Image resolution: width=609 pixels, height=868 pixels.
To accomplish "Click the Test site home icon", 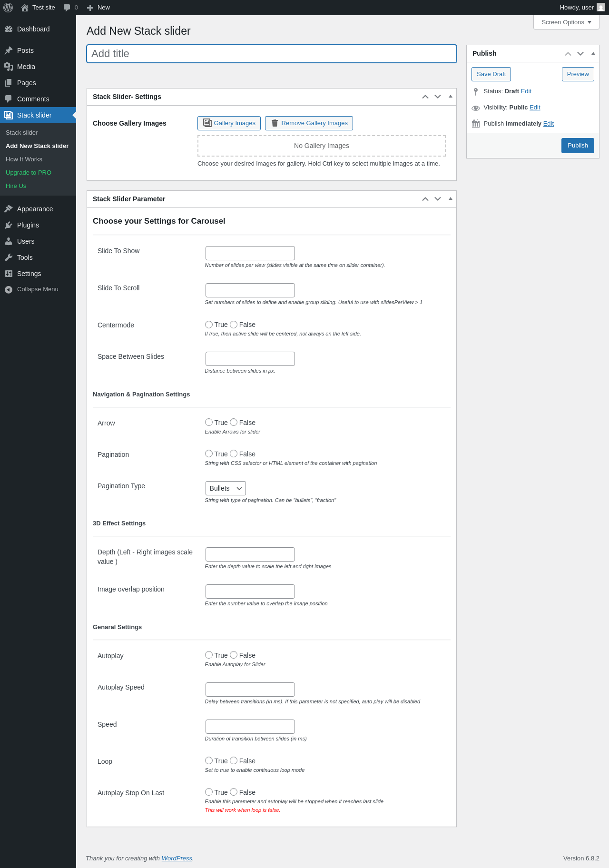I will (25, 8).
